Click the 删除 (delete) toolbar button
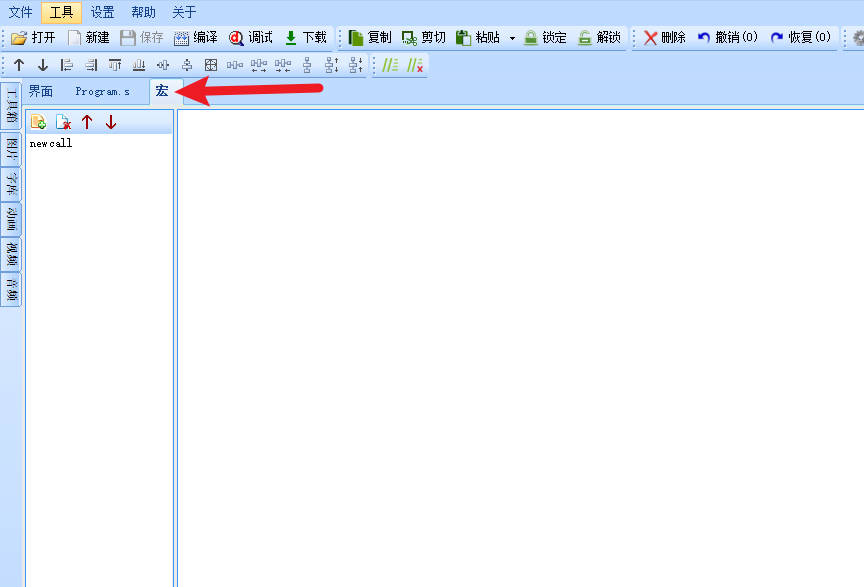864x587 pixels. tap(665, 37)
